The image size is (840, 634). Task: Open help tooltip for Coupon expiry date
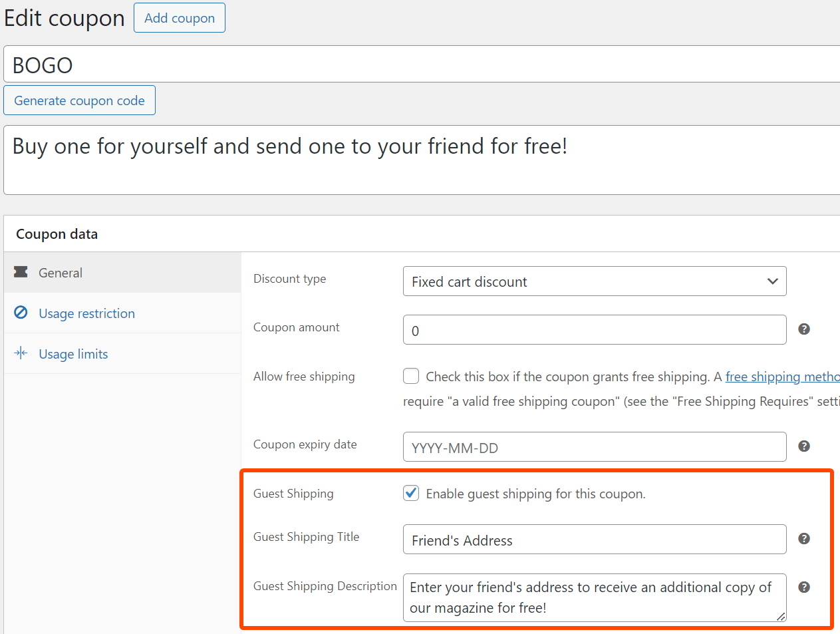coord(804,446)
